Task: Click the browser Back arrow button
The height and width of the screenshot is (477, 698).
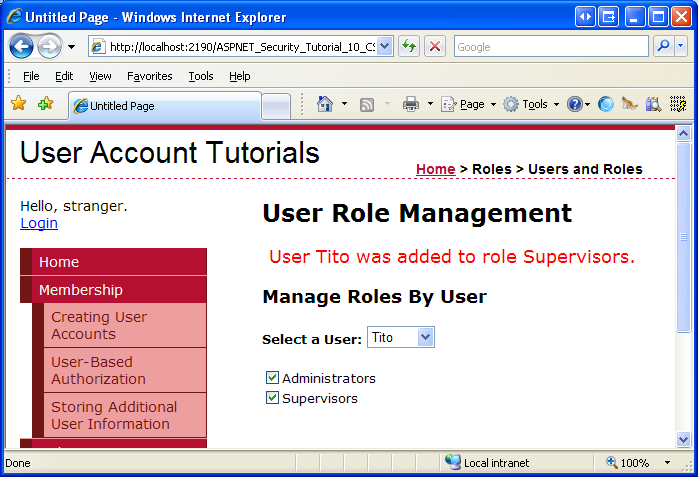Action: pos(21,46)
